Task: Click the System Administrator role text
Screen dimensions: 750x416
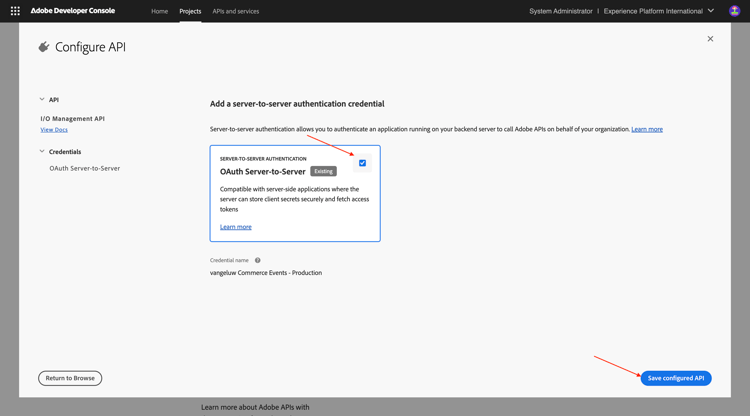Action: tap(561, 11)
